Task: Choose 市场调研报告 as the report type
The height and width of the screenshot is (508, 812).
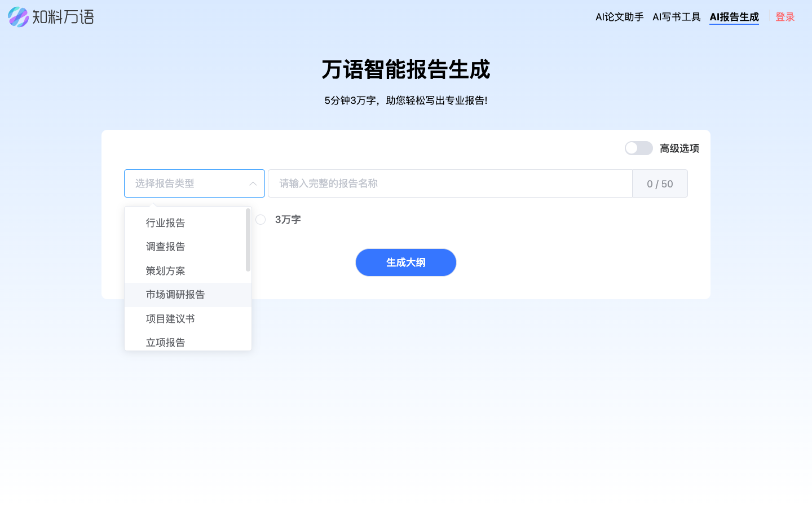Action: 175,294
